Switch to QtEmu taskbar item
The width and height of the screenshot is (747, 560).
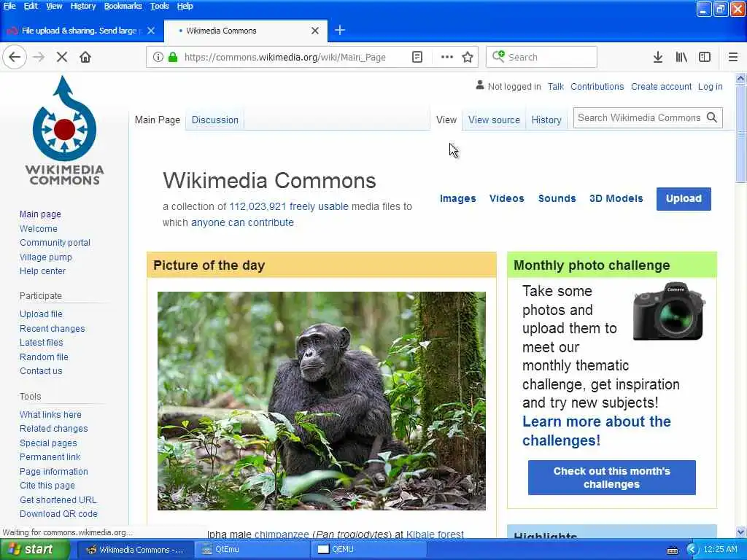(252, 550)
